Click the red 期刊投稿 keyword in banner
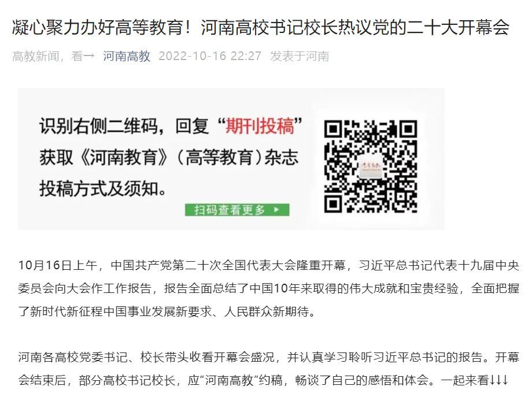Image resolution: width=532 pixels, height=401 pixels. coord(260,127)
